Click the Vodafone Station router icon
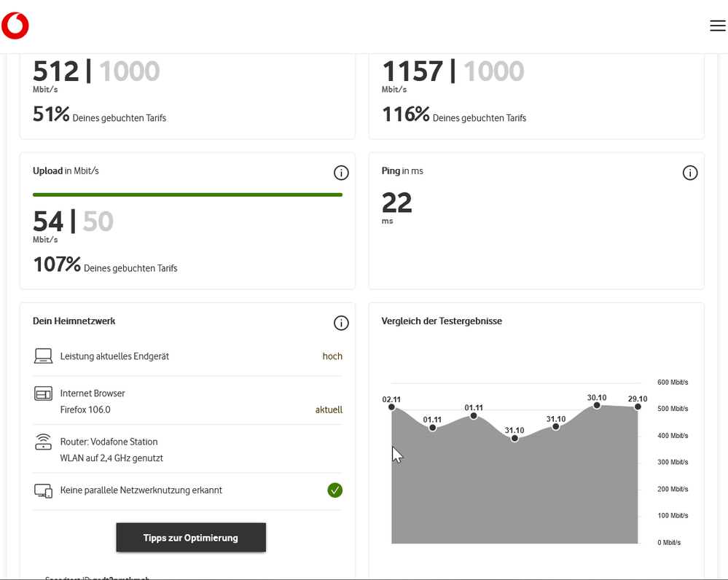Screen dimensions: 728x580 click(44, 442)
